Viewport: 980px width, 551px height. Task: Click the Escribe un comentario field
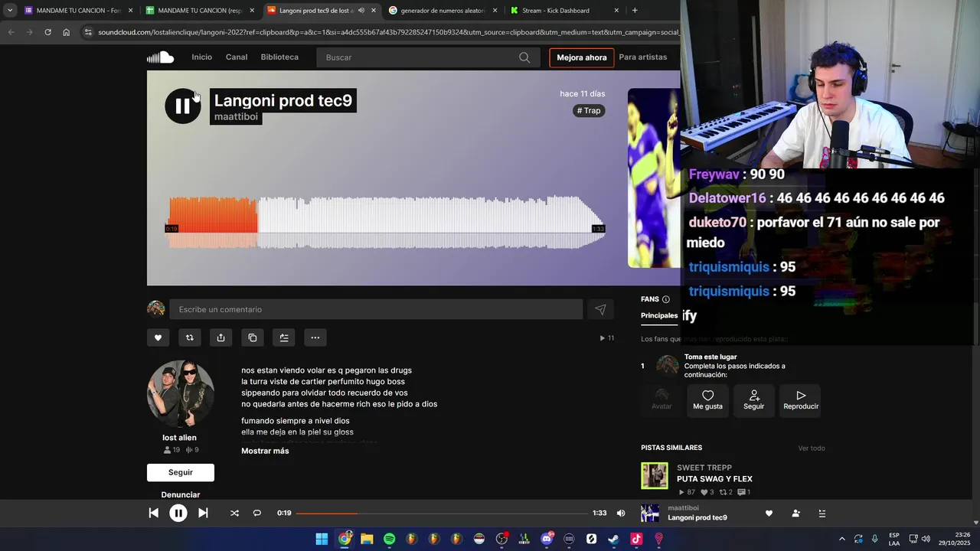pos(376,309)
